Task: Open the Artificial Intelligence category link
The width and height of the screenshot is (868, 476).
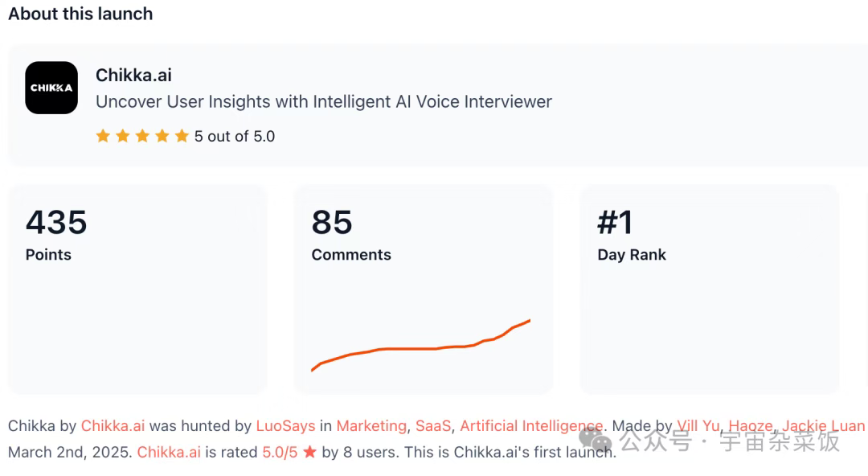Action: click(x=530, y=426)
